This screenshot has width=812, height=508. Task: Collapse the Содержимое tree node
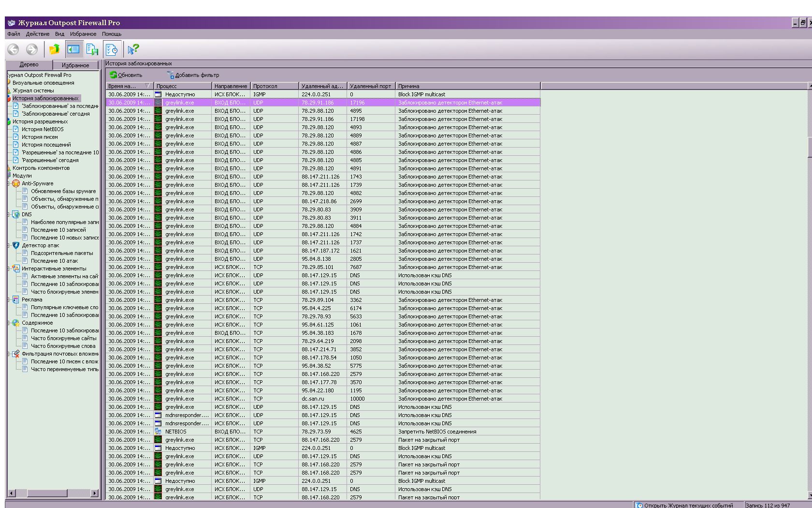(9, 323)
